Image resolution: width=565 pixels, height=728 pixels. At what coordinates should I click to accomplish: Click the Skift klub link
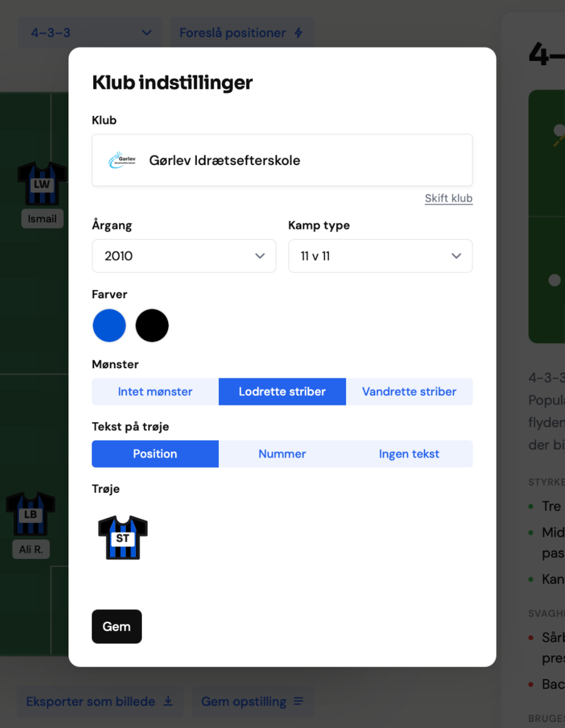click(x=449, y=198)
